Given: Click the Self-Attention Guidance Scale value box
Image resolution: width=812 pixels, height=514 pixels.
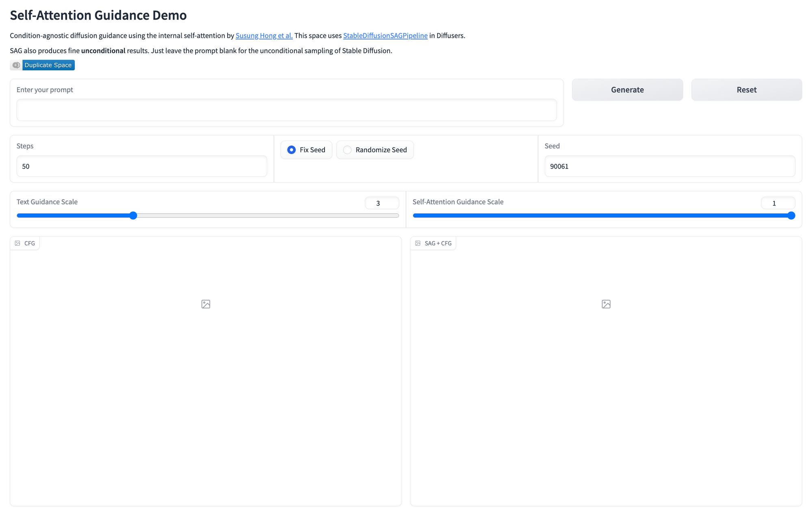Looking at the screenshot, I should tap(777, 203).
